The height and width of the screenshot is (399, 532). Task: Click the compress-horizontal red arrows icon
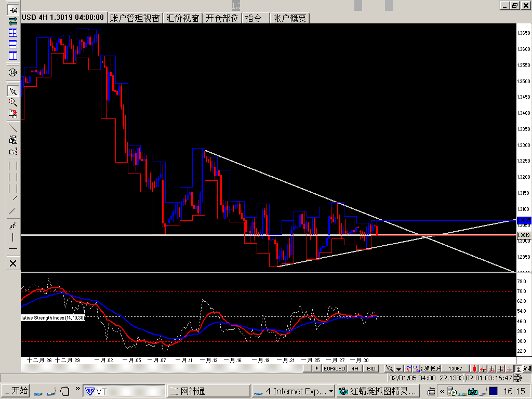tap(483, 368)
